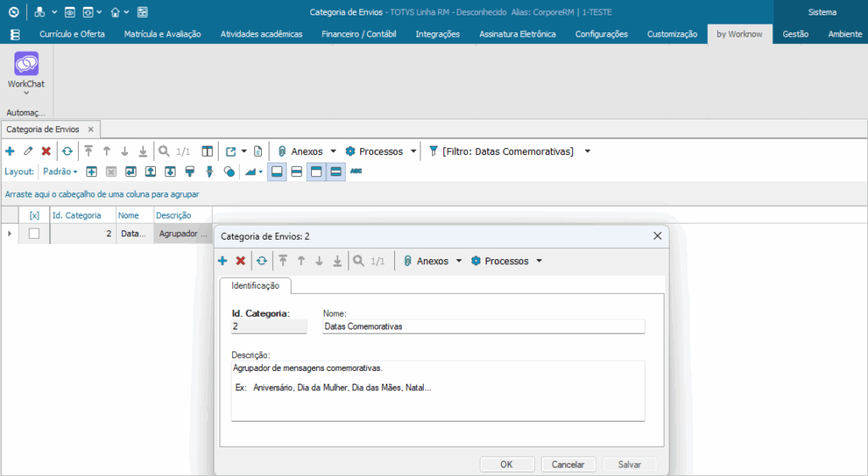
Task: Check the row checkbox for category 2
Action: [x=34, y=234]
